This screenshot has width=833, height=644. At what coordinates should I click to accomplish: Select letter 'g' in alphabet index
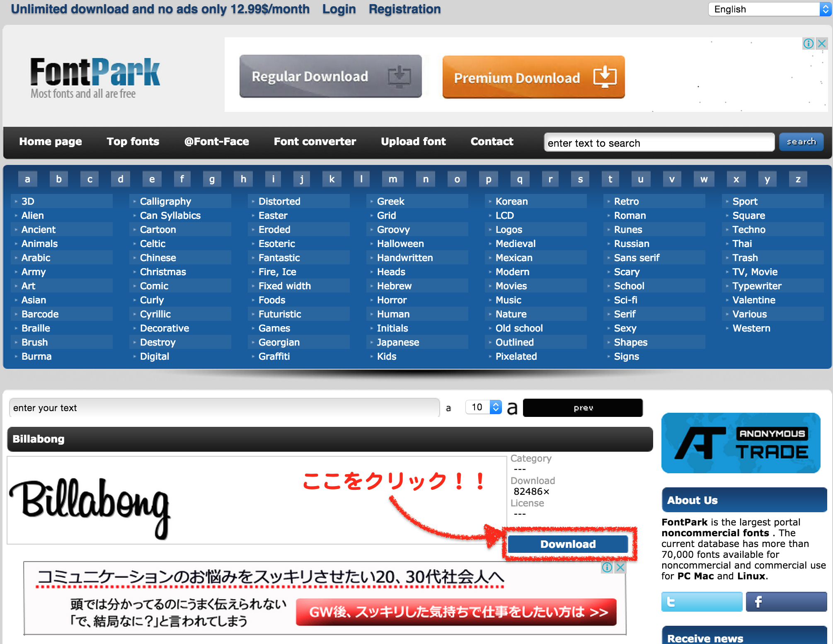tap(212, 179)
